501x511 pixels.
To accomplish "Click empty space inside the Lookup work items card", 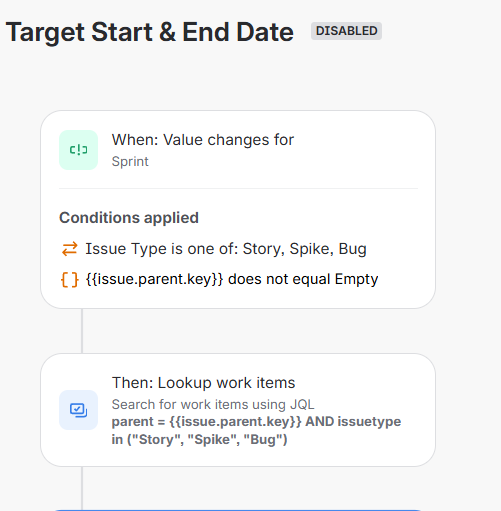I will click(x=367, y=383).
